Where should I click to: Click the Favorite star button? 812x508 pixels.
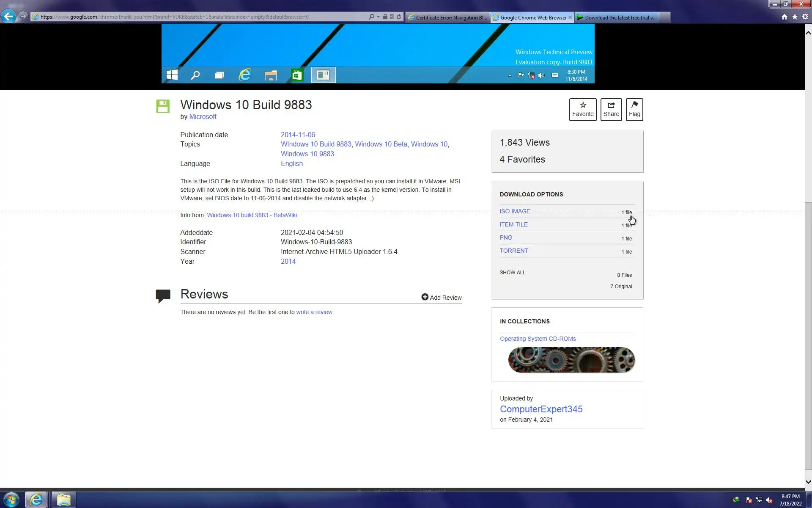pyautogui.click(x=582, y=110)
